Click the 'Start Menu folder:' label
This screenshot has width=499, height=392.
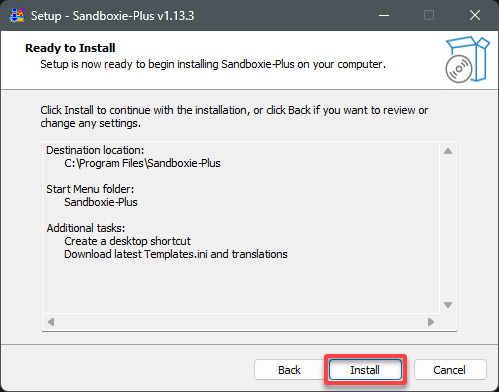[90, 189]
